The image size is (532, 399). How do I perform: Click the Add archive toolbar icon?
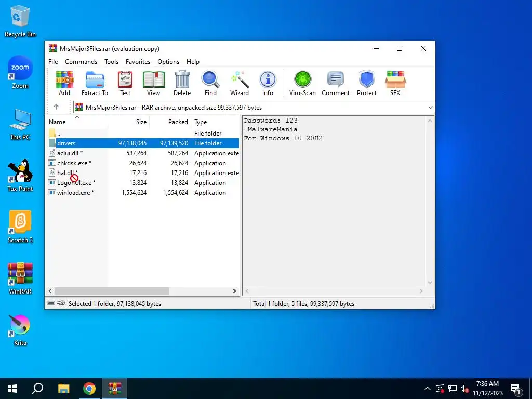click(64, 83)
